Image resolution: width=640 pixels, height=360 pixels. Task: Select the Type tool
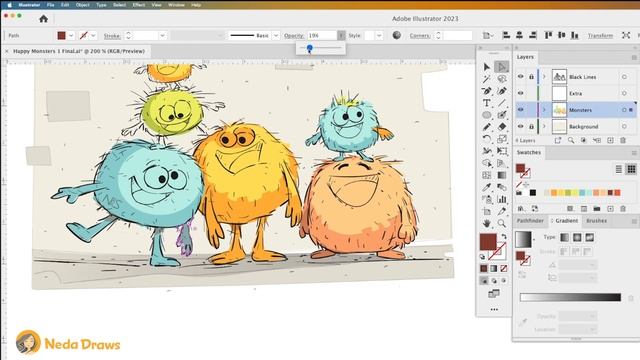(x=487, y=103)
